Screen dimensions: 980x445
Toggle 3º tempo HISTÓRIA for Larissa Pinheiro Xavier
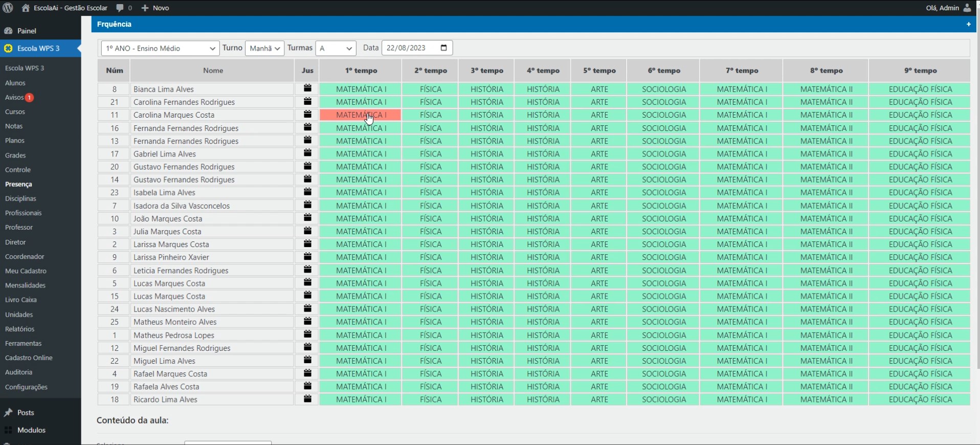[486, 257]
